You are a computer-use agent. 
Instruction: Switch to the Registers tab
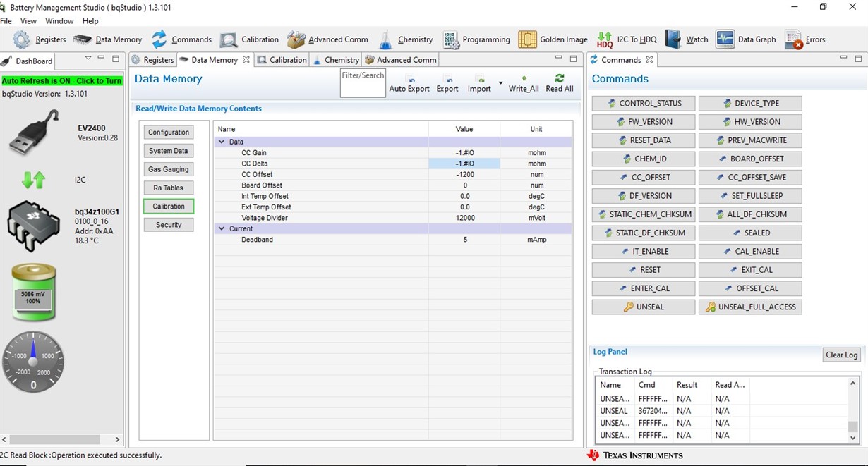(x=152, y=60)
